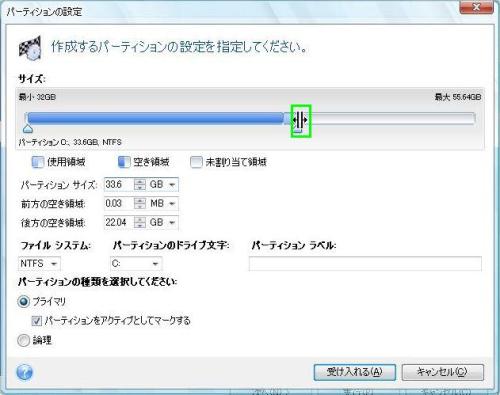Image resolution: width=500 pixels, height=395 pixels.
Task: Click the unallocated area of size bar
Action: tap(392, 118)
